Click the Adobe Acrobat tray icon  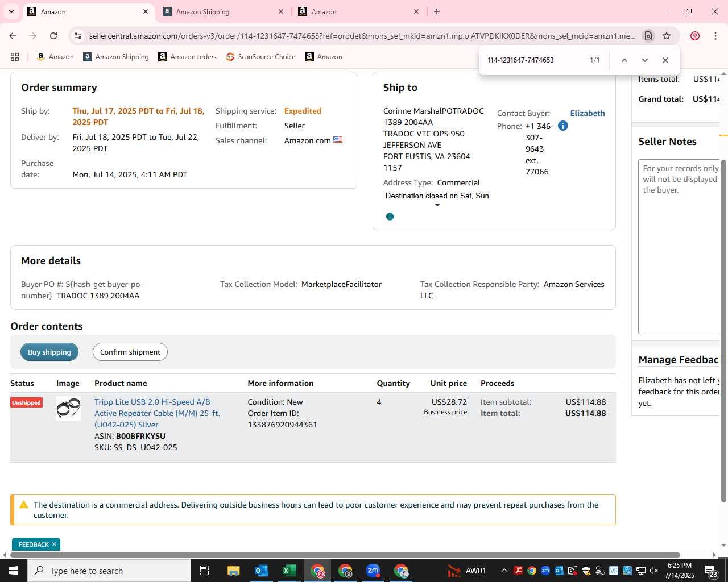pyautogui.click(x=518, y=571)
